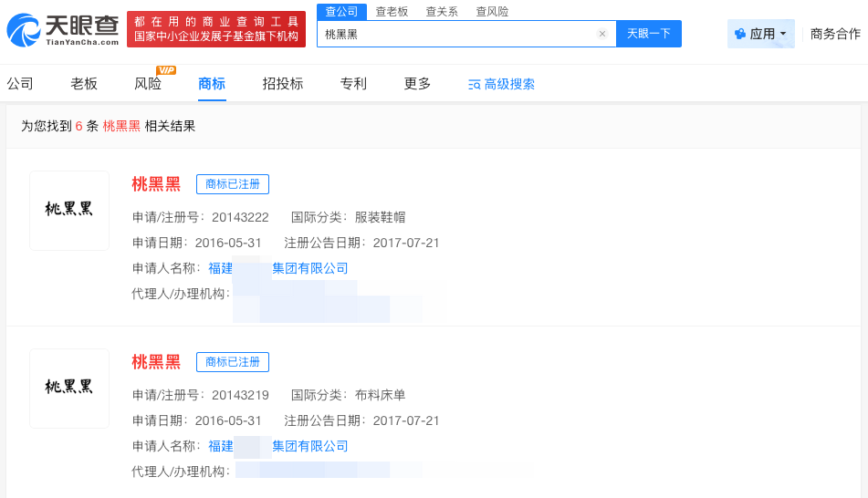
Task: Select the 招投标 results category
Action: (283, 84)
